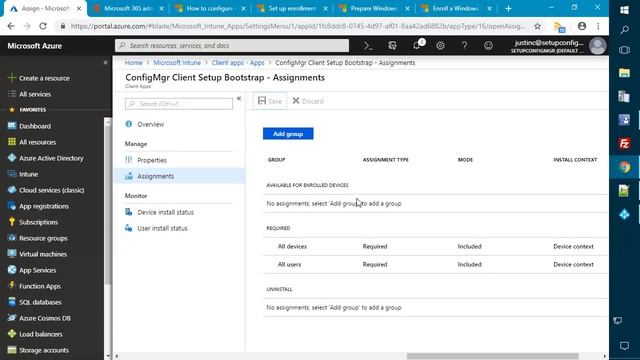Switch to Prepare Windows tab

374,8
